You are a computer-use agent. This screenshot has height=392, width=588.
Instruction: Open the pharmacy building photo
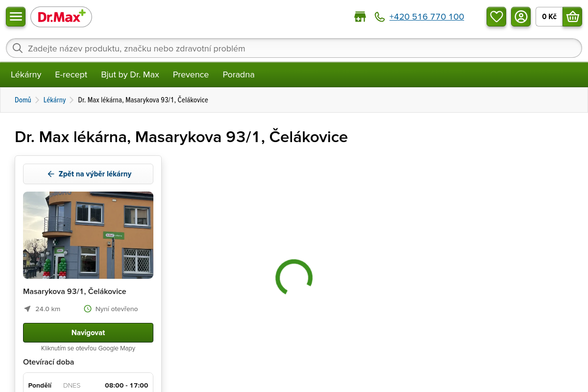[88, 235]
